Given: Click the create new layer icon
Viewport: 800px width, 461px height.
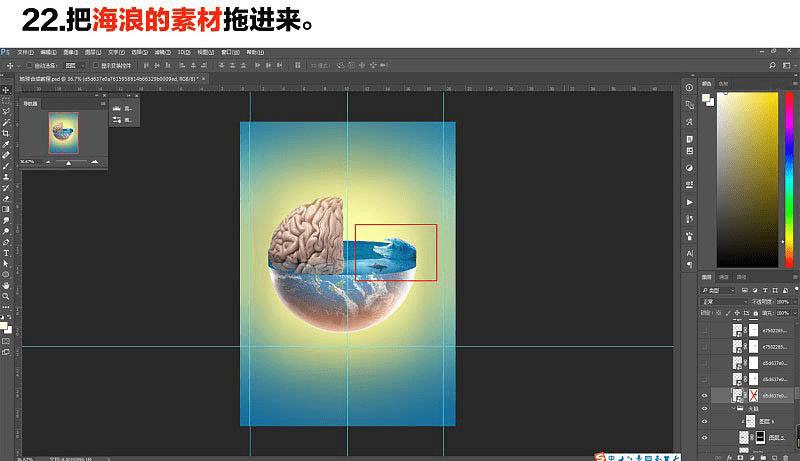Looking at the screenshot, I should 774,458.
